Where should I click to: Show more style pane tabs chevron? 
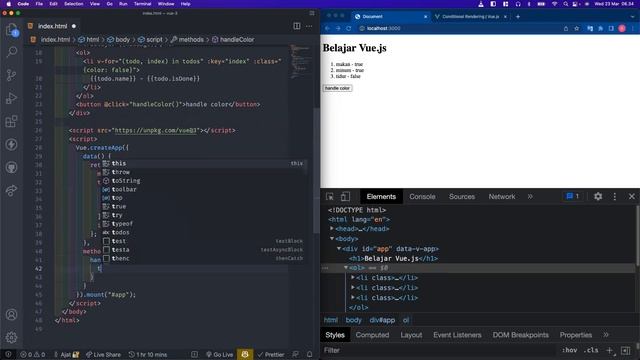coord(606,335)
